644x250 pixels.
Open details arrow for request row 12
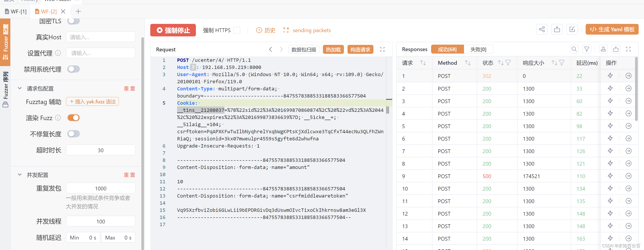[x=628, y=213]
